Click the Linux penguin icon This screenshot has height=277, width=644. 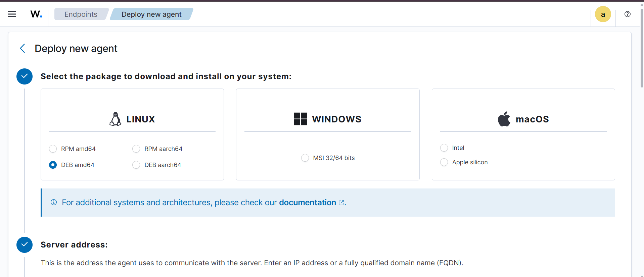tap(115, 119)
